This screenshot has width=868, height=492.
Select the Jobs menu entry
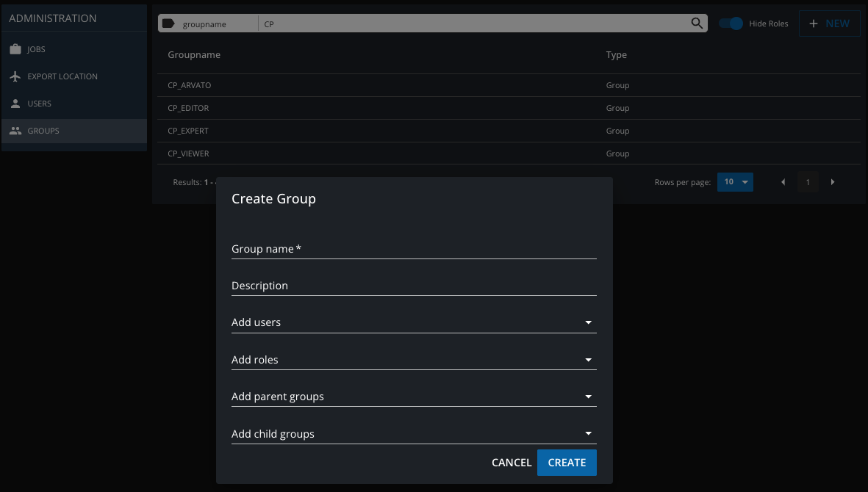(34, 49)
